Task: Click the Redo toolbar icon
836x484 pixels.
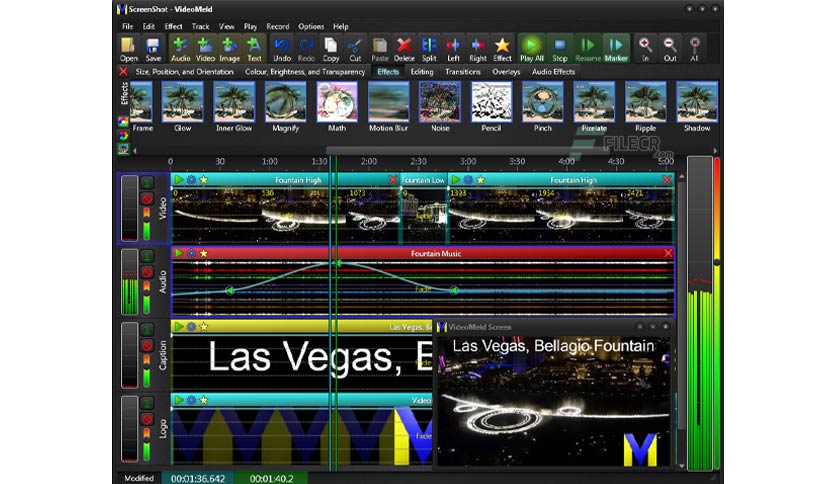Action: (306, 49)
